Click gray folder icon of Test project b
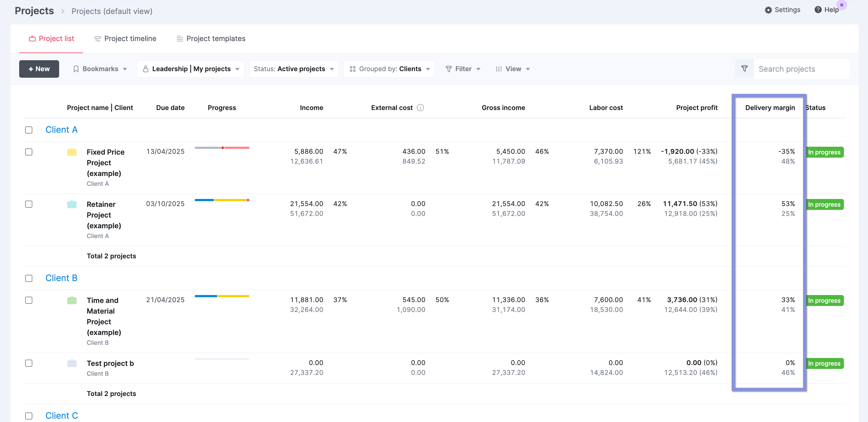 [x=72, y=363]
